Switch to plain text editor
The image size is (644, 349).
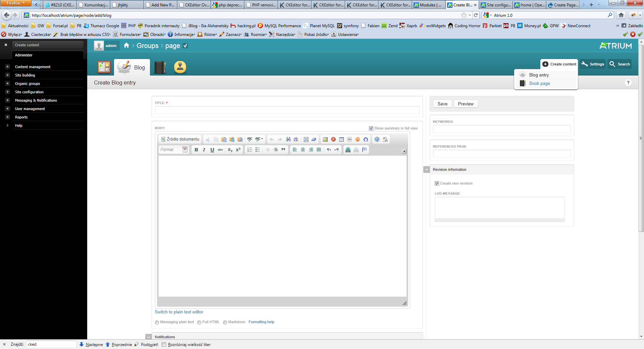tap(179, 312)
